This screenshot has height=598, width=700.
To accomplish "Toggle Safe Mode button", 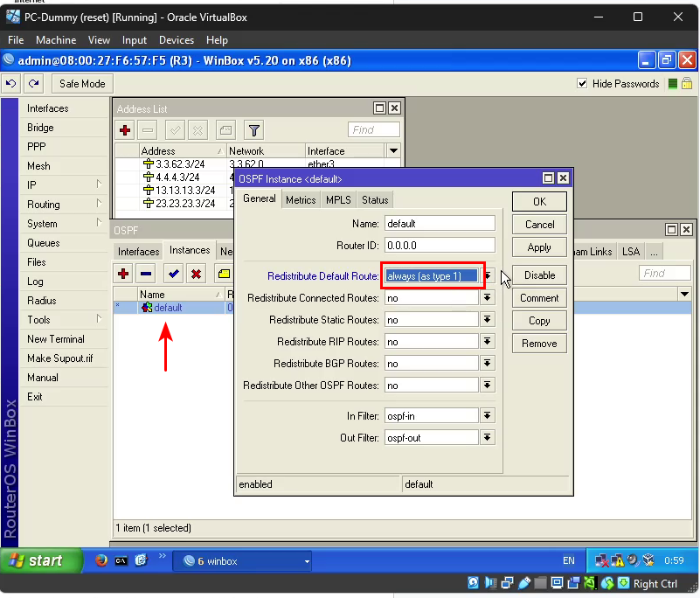I will pos(82,84).
